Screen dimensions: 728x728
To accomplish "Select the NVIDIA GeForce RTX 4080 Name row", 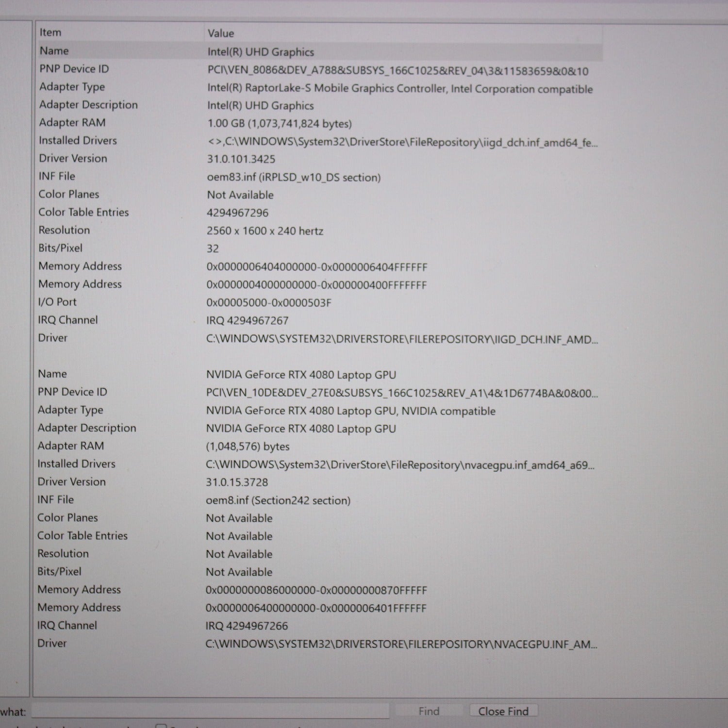I will pos(301,375).
